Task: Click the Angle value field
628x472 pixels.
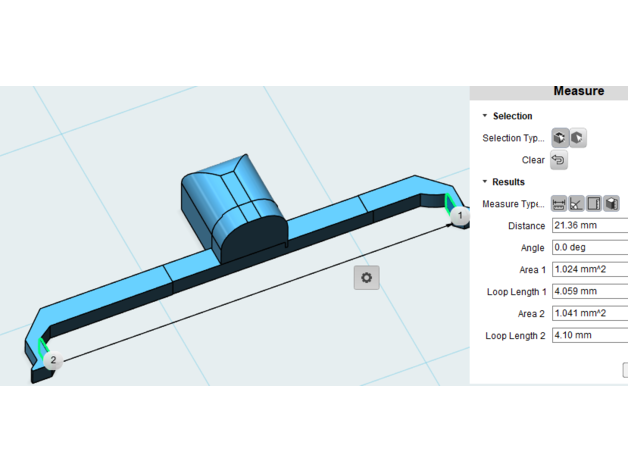Action: pos(589,248)
